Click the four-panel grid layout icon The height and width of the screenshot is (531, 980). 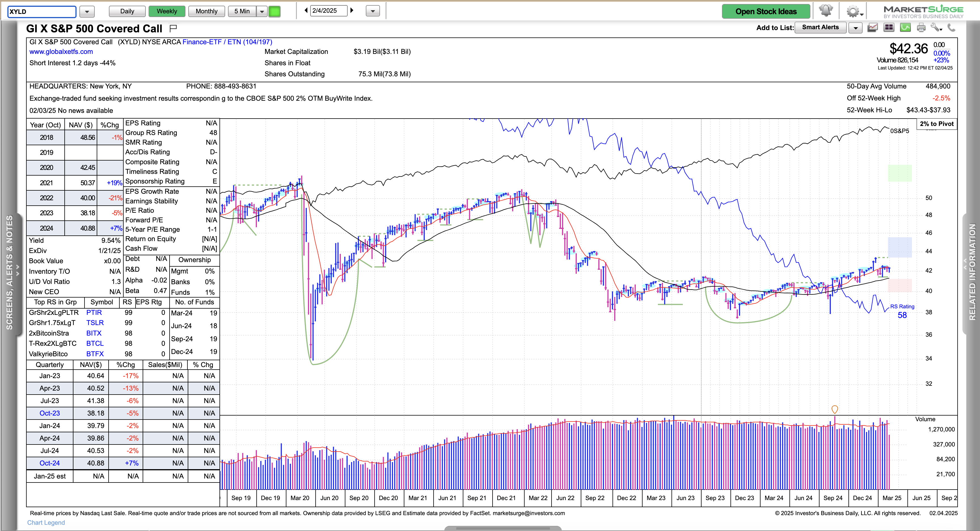[889, 28]
